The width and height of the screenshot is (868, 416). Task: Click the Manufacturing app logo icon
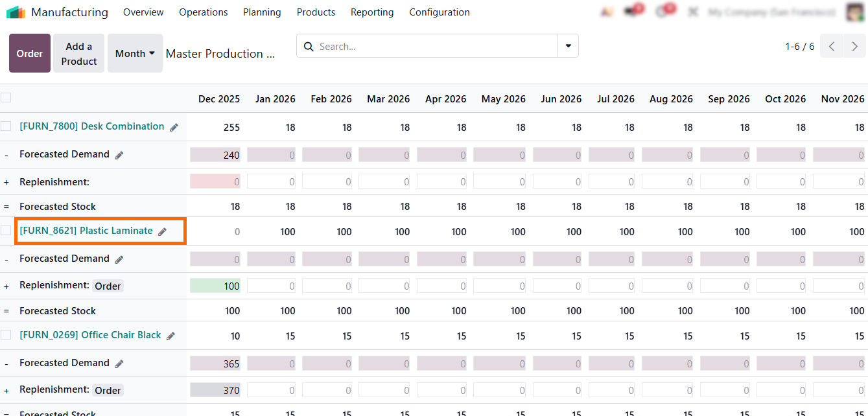pyautogui.click(x=16, y=12)
